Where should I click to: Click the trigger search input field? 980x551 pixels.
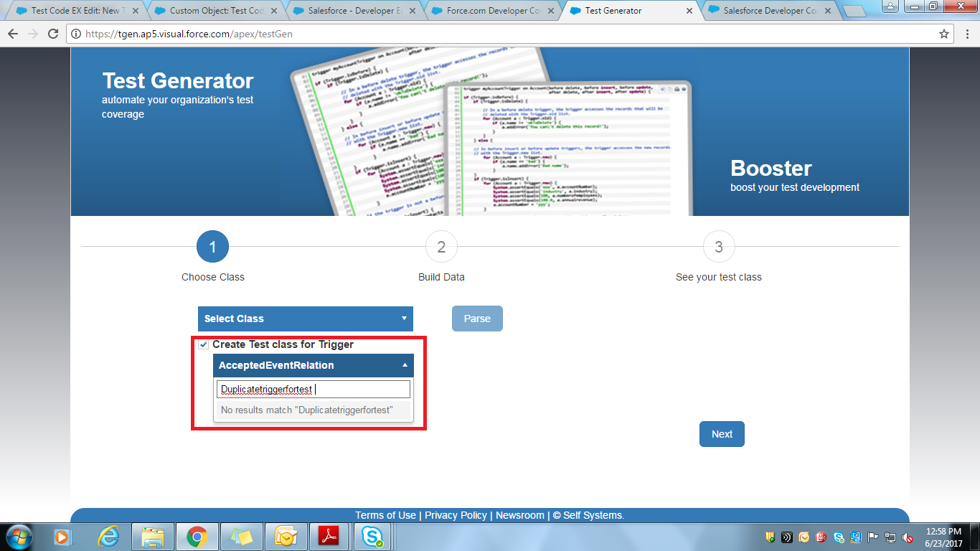tap(314, 389)
